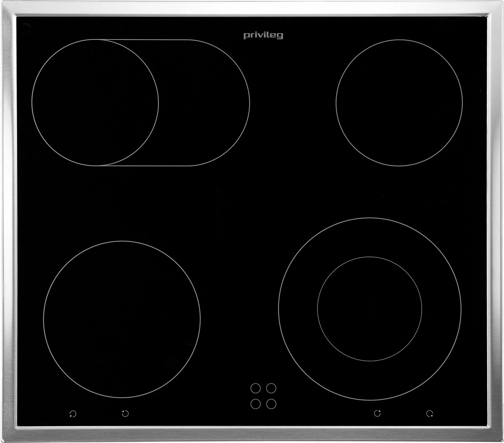Tap the inner circle of the dual-ring zone
This screenshot has width=504, height=443.
click(x=370, y=309)
